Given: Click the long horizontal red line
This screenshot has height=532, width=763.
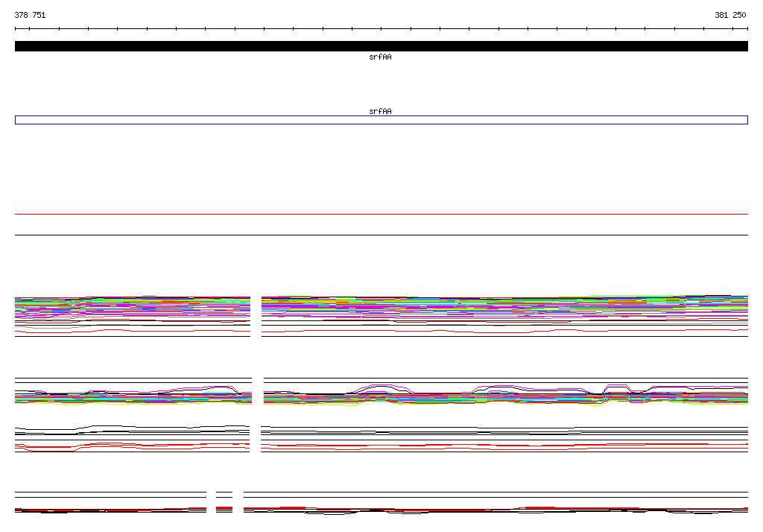Looking at the screenshot, I should tap(381, 214).
